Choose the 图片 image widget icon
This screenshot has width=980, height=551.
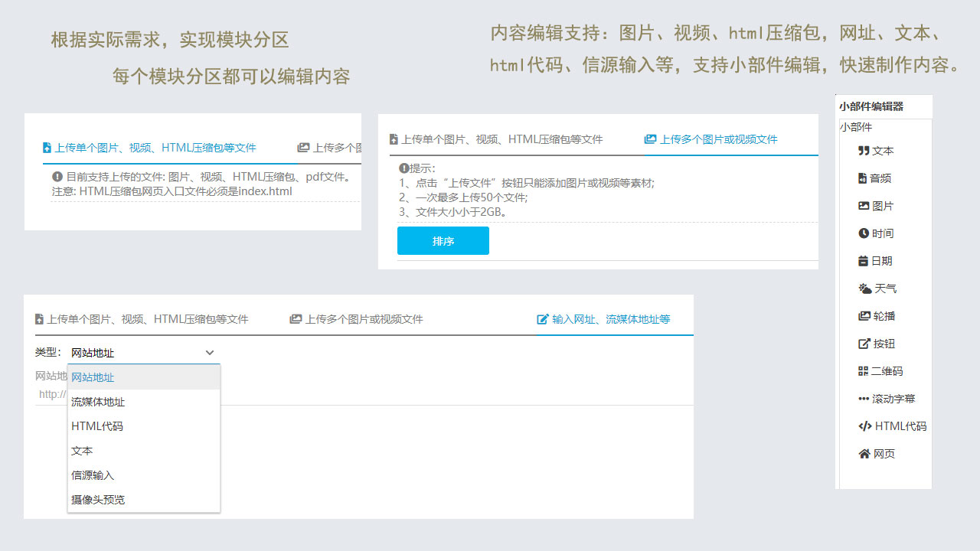pyautogui.click(x=864, y=206)
